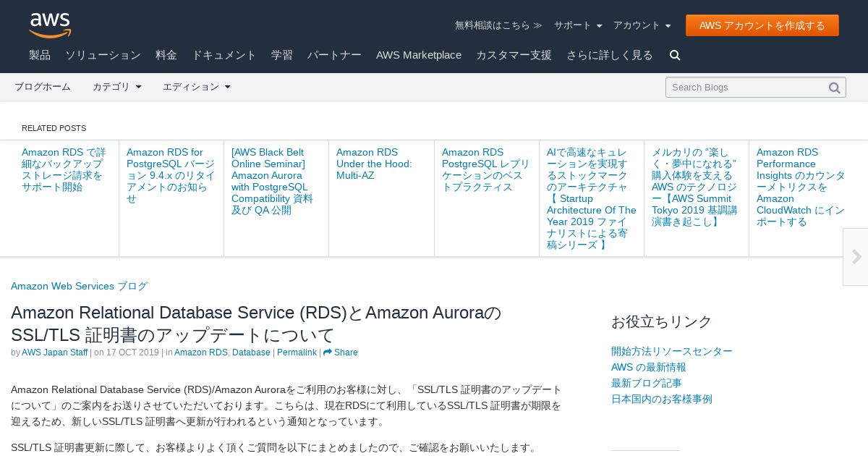The image size is (868, 456).
Task: Follow 無料相談はこちら link
Action: [498, 25]
